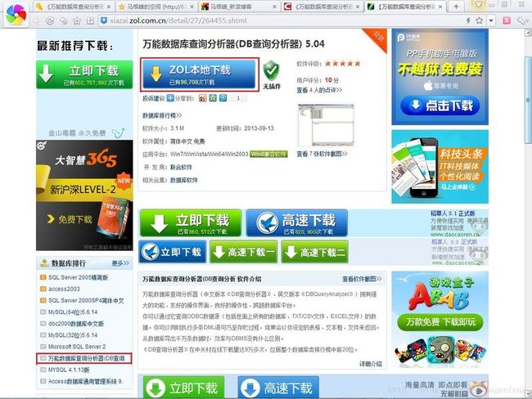This screenshot has width=532, height=399.
Task: Open MYSQL 4.1.13版 ranking entry
Action: coord(69,370)
